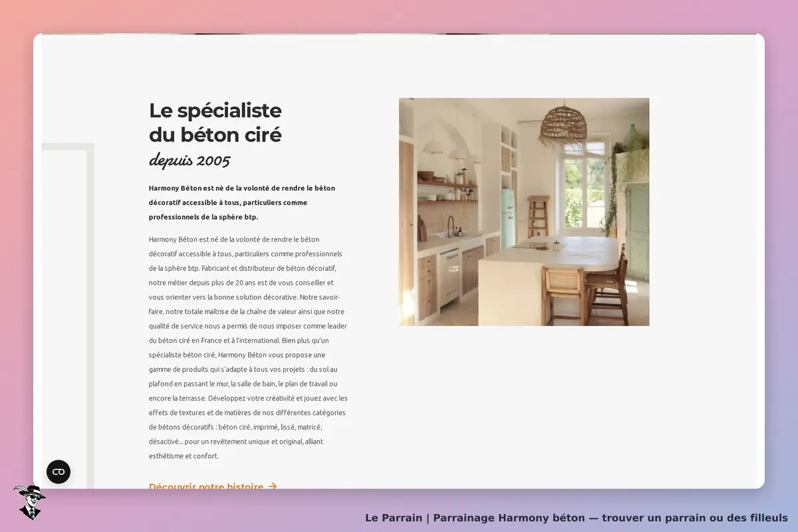Click the 'depuis 2005' handwritten subtitle
The width and height of the screenshot is (798, 532).
pyautogui.click(x=190, y=160)
